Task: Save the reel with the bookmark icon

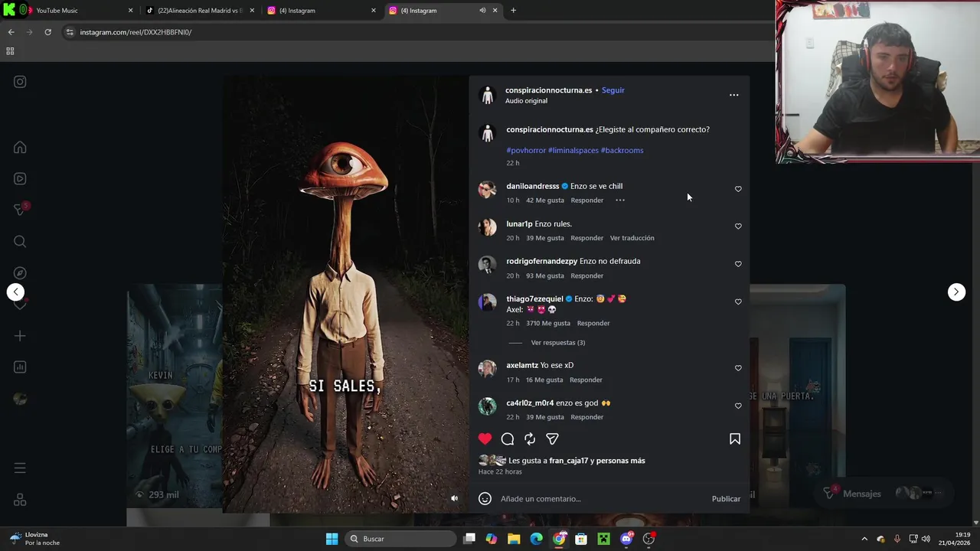Action: 735,439
